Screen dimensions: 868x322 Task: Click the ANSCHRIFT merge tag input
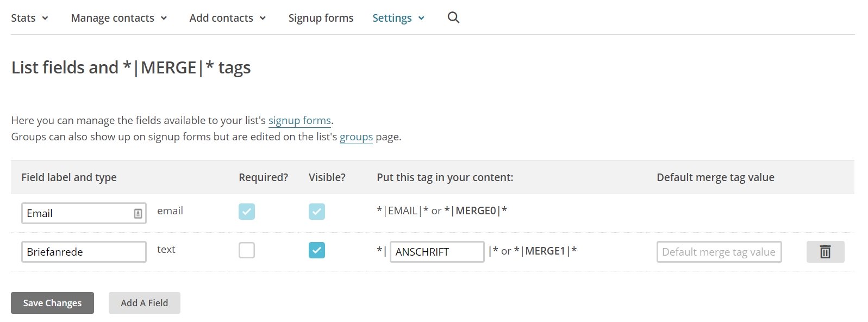coord(436,251)
